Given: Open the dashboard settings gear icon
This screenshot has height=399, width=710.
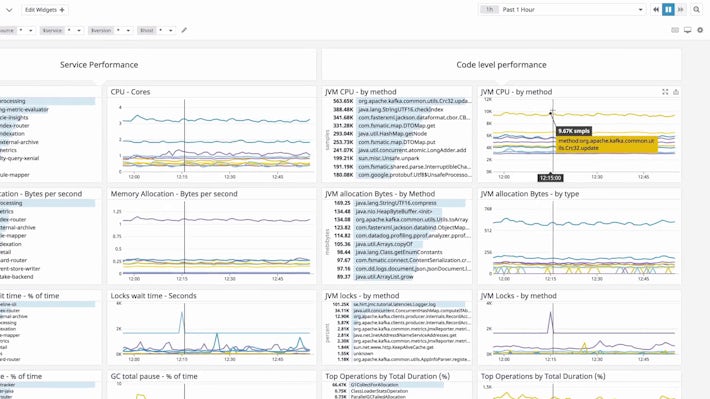Looking at the screenshot, I should tap(700, 30).
